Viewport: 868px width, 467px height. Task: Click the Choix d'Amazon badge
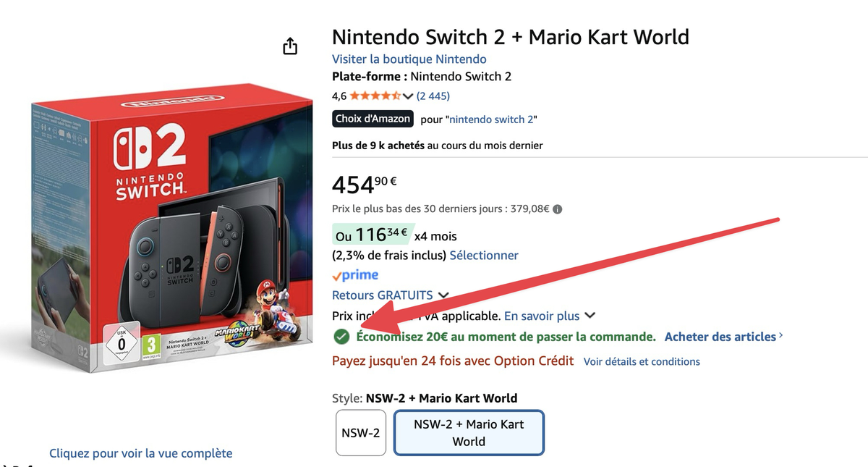(372, 118)
